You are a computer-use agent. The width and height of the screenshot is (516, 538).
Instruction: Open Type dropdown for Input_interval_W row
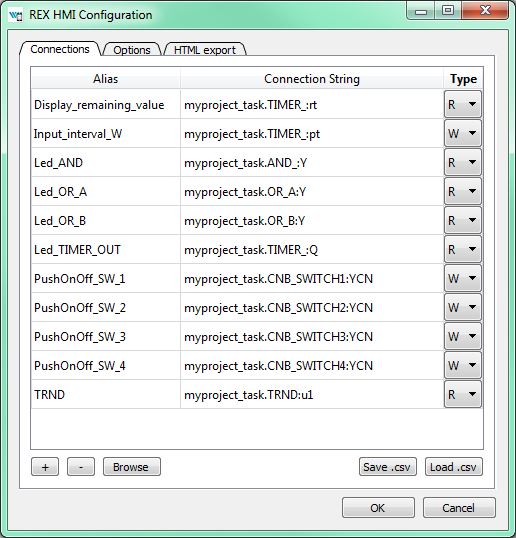(x=462, y=133)
